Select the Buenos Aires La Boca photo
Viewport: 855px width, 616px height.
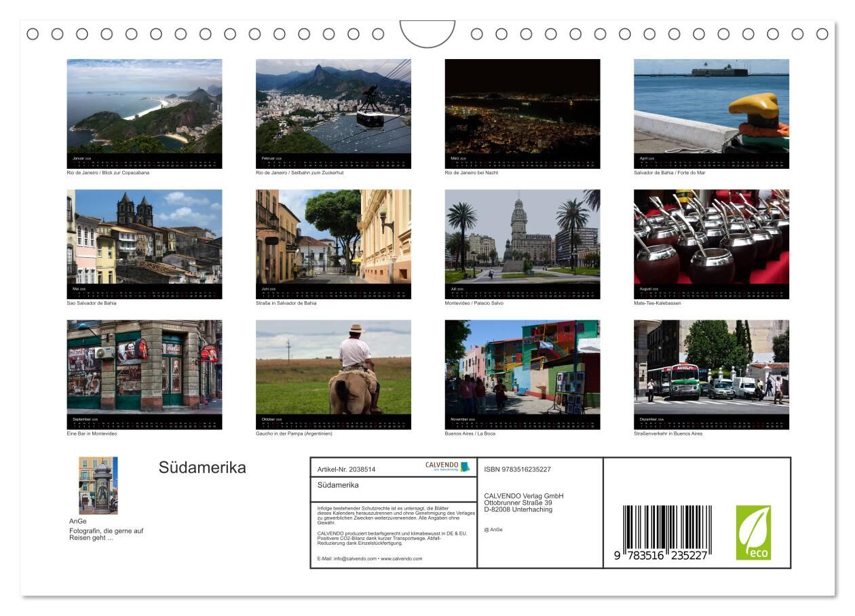(522, 368)
